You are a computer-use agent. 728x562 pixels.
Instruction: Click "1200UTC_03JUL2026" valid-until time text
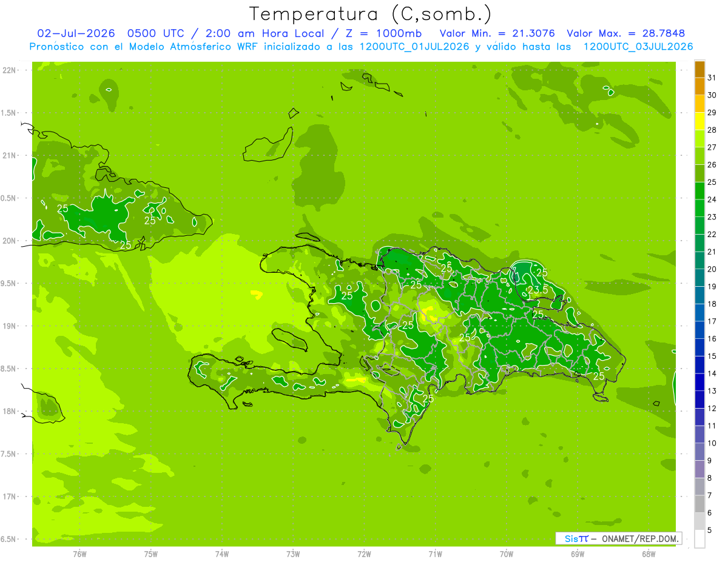638,47
